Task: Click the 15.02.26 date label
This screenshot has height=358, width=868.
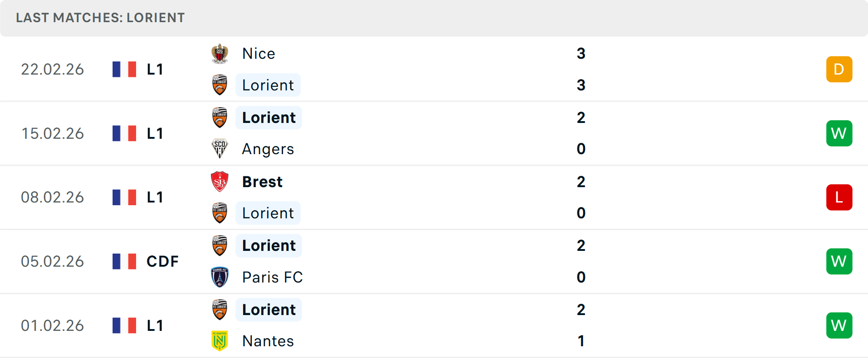Action: (x=52, y=133)
